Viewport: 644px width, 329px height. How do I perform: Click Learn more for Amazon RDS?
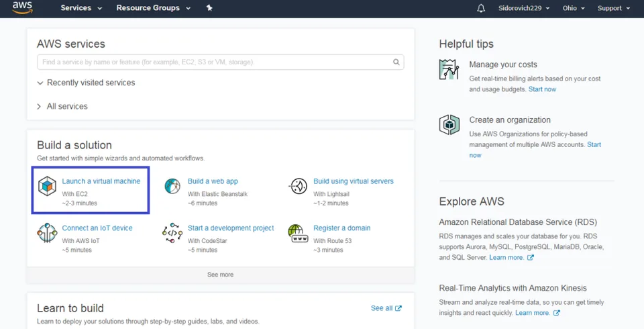pos(506,257)
